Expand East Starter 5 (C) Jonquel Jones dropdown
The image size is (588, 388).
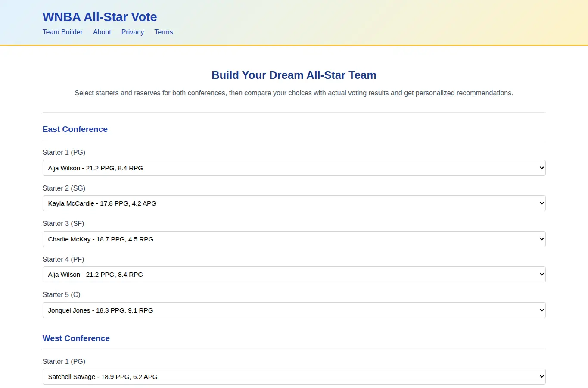pyautogui.click(x=294, y=310)
